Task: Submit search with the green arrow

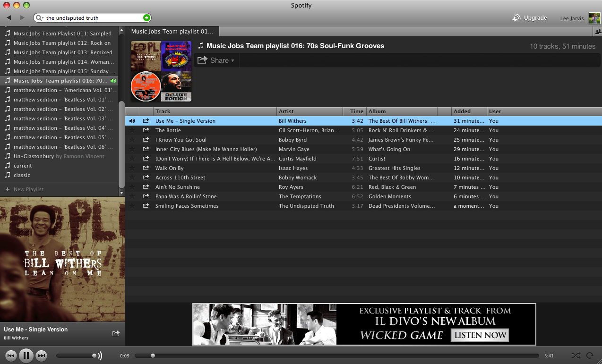Action: point(146,18)
